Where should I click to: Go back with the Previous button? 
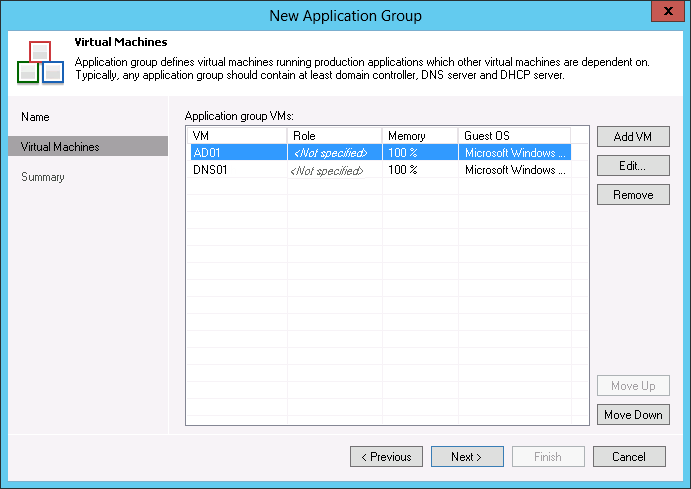[386, 457]
